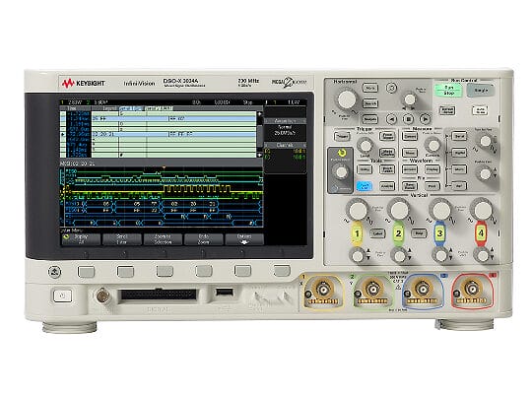The image size is (532, 394).
Task: Click the trigger Level knob
Action: [x=366, y=145]
